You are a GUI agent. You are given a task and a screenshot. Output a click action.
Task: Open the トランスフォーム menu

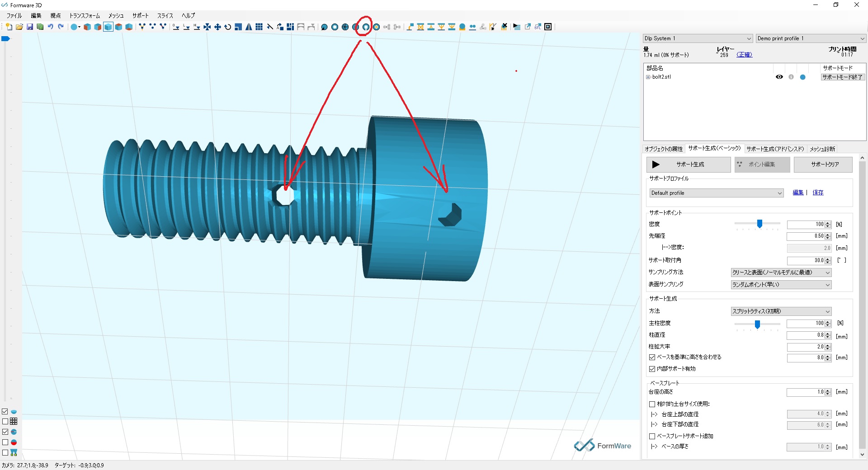tap(85, 16)
